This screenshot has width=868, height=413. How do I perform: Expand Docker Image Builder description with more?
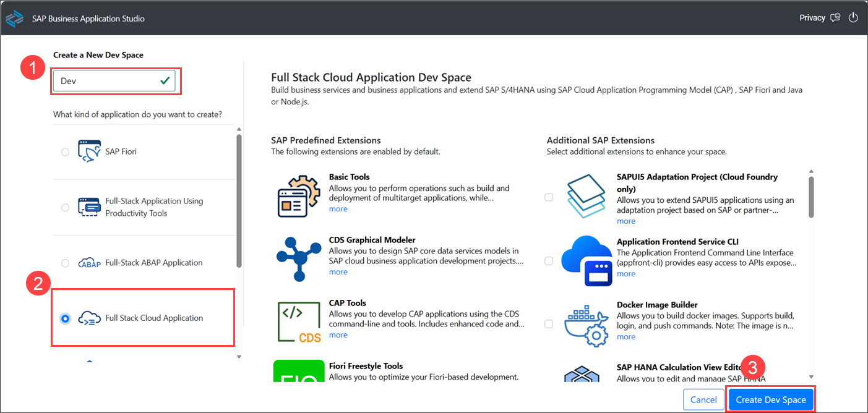626,337
